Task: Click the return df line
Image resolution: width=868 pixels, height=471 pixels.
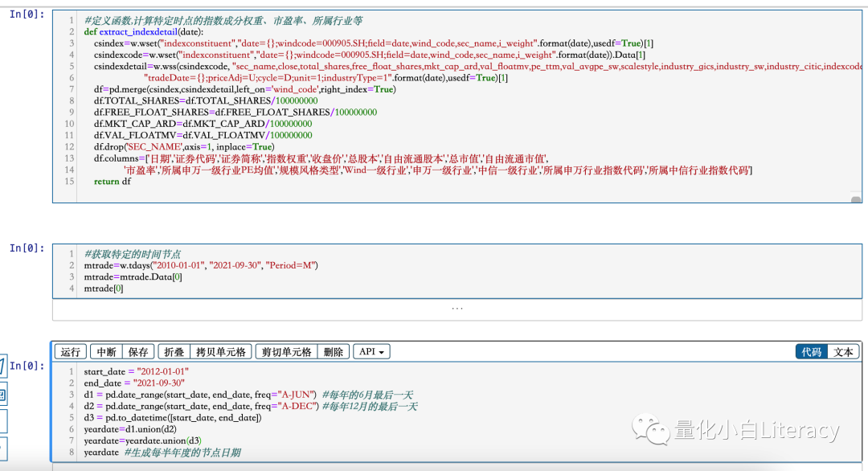Action: pyautogui.click(x=113, y=182)
